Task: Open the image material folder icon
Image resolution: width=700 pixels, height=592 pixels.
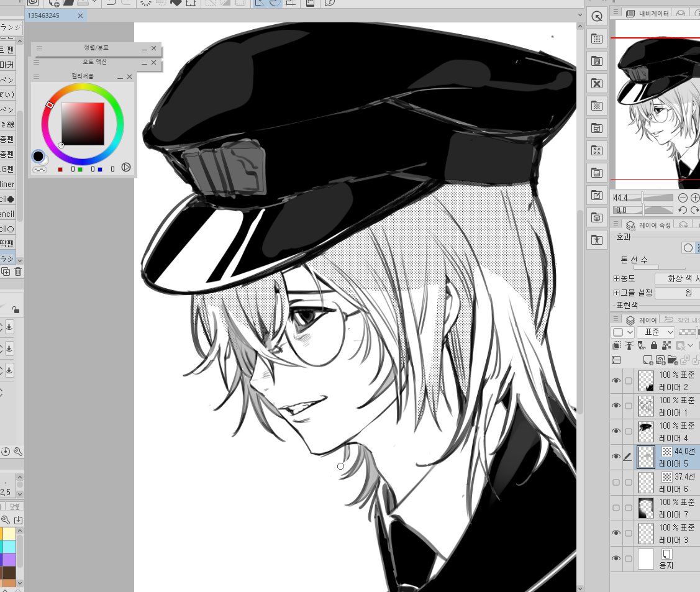Action: coord(597,173)
